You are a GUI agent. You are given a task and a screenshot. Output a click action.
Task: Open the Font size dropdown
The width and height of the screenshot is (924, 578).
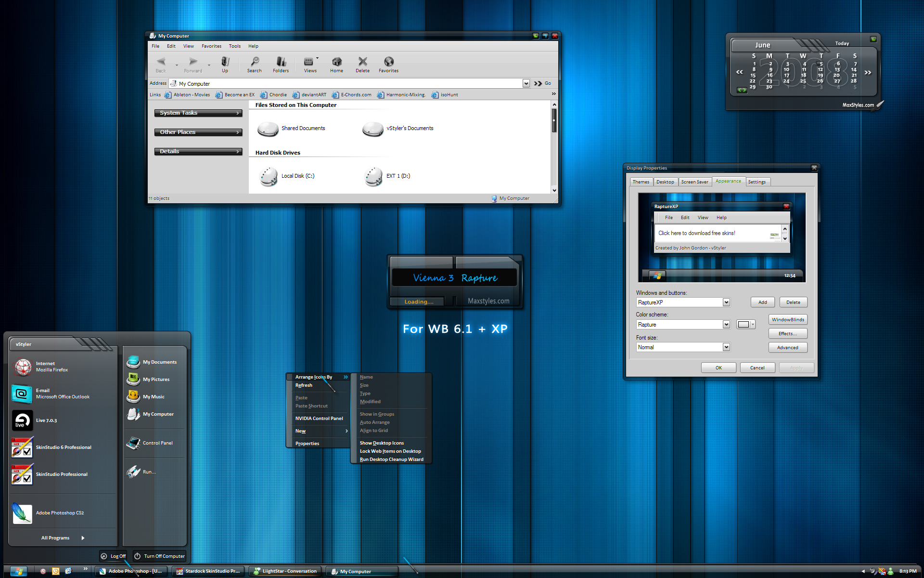[726, 347]
